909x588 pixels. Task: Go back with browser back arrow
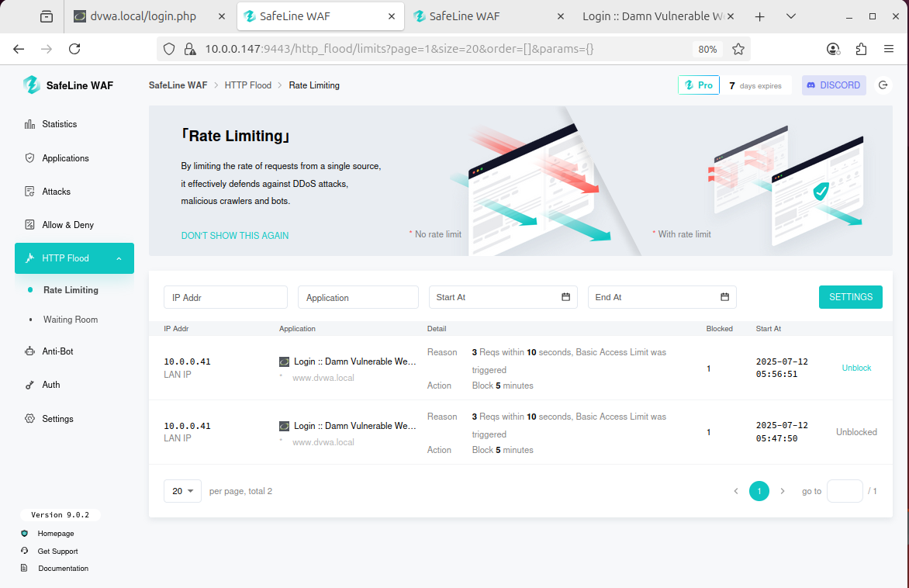coord(19,49)
